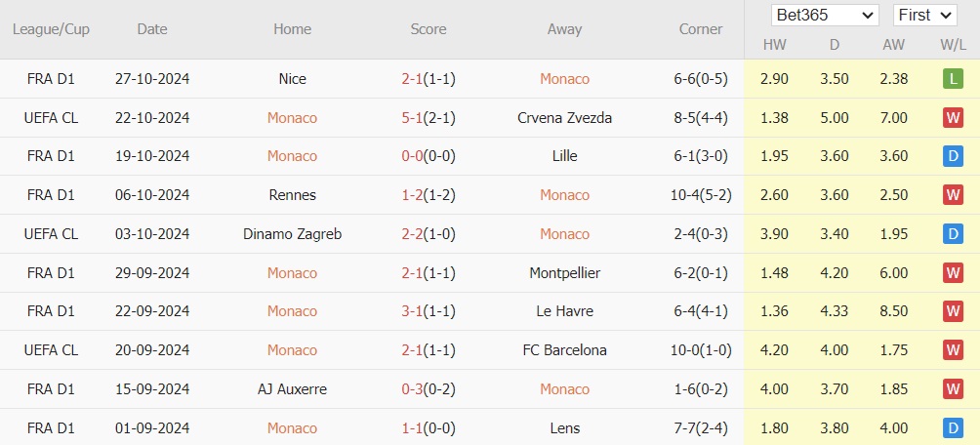Open the FC Barcelona team link
Image resolution: width=980 pixels, height=445 pixels.
(x=564, y=350)
